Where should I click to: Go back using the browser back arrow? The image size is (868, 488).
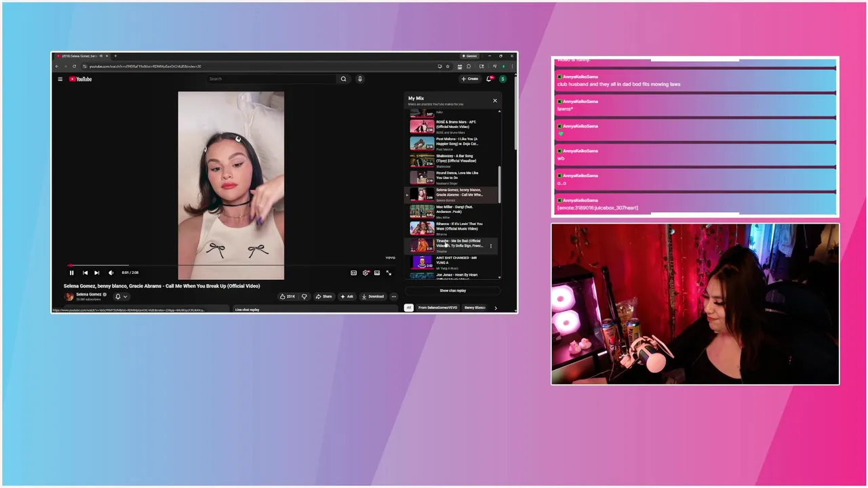pos(57,66)
